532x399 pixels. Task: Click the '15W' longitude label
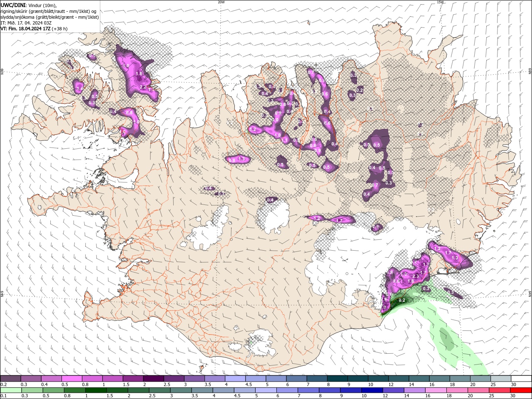click(x=440, y=2)
